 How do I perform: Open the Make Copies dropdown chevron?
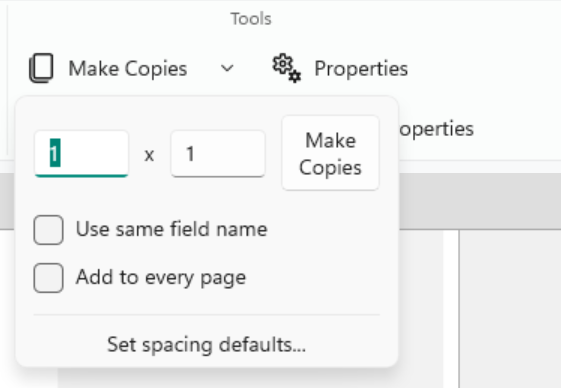227,68
